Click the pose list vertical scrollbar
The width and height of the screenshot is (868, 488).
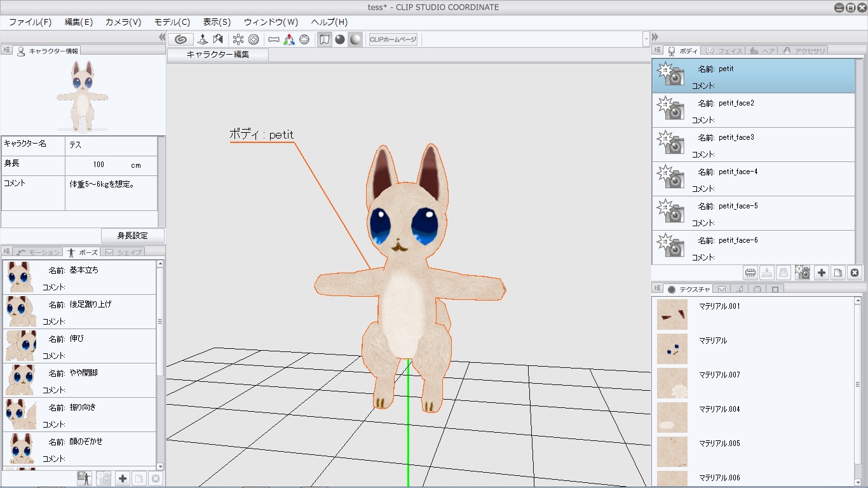[x=160, y=322]
